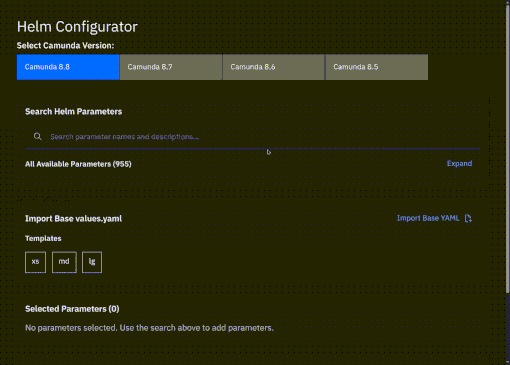Click the 'Search Helm Parameters' heading
Image resolution: width=510 pixels, height=365 pixels.
(74, 112)
